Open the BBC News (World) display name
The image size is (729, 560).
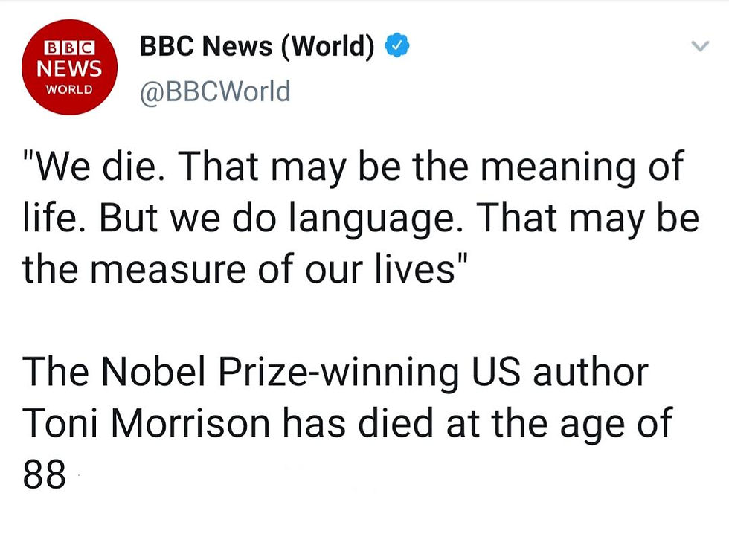pos(257,48)
